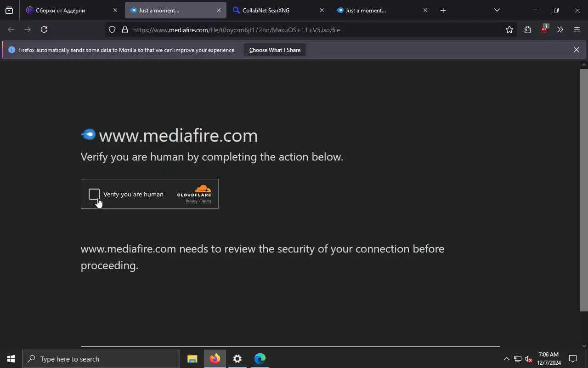Click the Type here to search box
This screenshot has width=588, height=368.
pyautogui.click(x=101, y=359)
